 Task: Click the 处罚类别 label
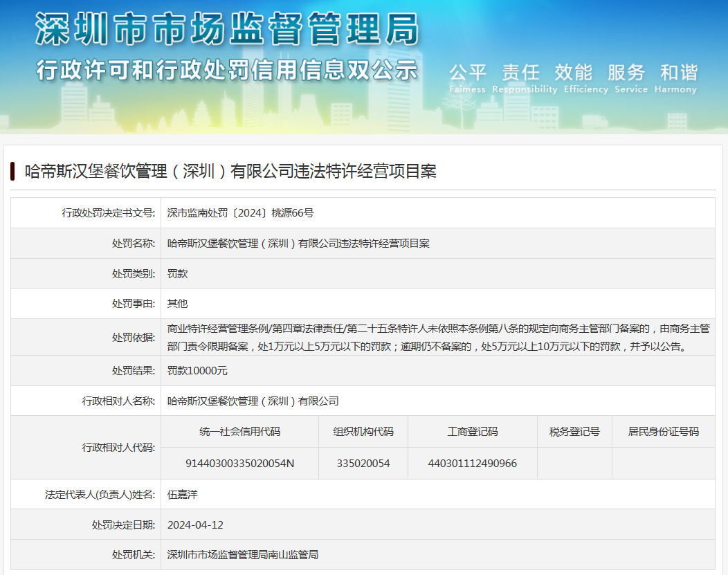pos(134,274)
